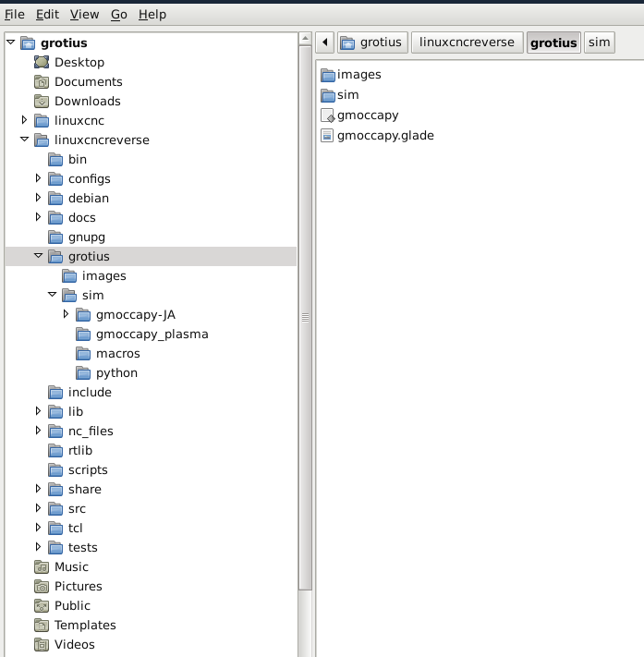The height and width of the screenshot is (657, 644).
Task: Collapse the sim folder in tree
Action: click(x=53, y=295)
